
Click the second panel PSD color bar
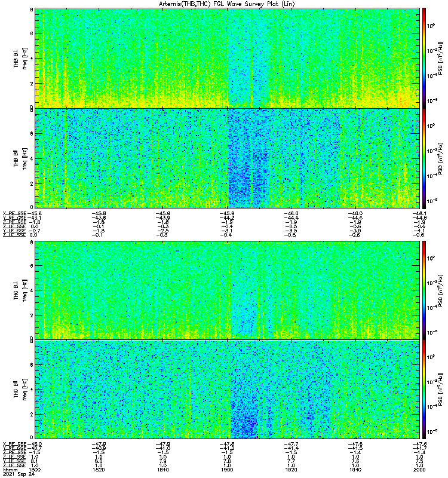[424, 158]
